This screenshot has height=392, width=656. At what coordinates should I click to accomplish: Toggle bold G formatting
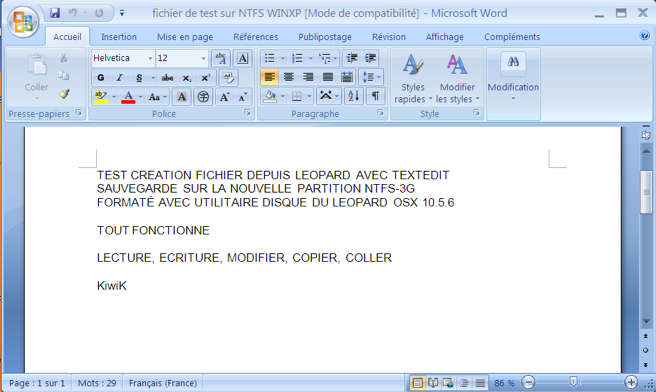coord(101,78)
